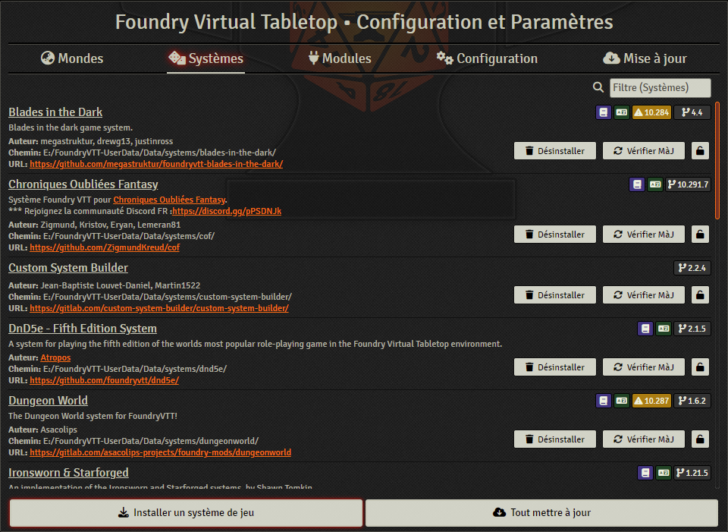Screen dimensions: 728x532
Task: Uninstall Chroniques Oubliées Fantasy system
Action: (554, 234)
